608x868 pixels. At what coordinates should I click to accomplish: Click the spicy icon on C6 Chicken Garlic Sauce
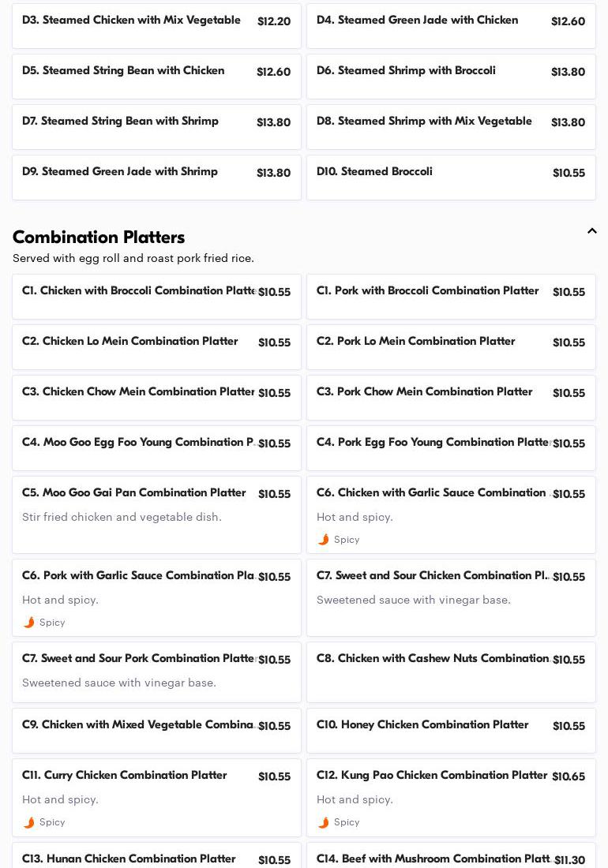pos(324,540)
